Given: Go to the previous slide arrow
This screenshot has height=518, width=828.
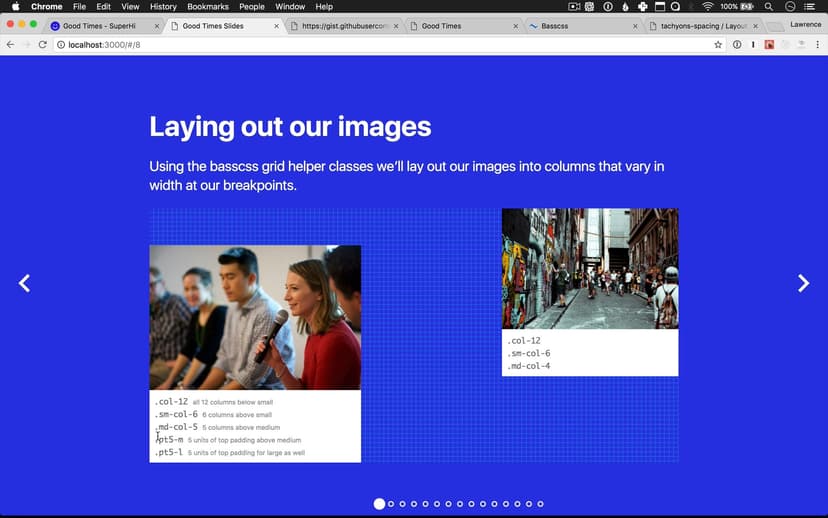Looking at the screenshot, I should coord(25,284).
